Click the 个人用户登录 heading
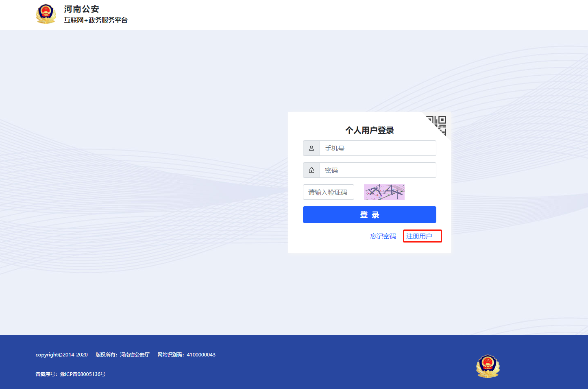 coord(369,130)
